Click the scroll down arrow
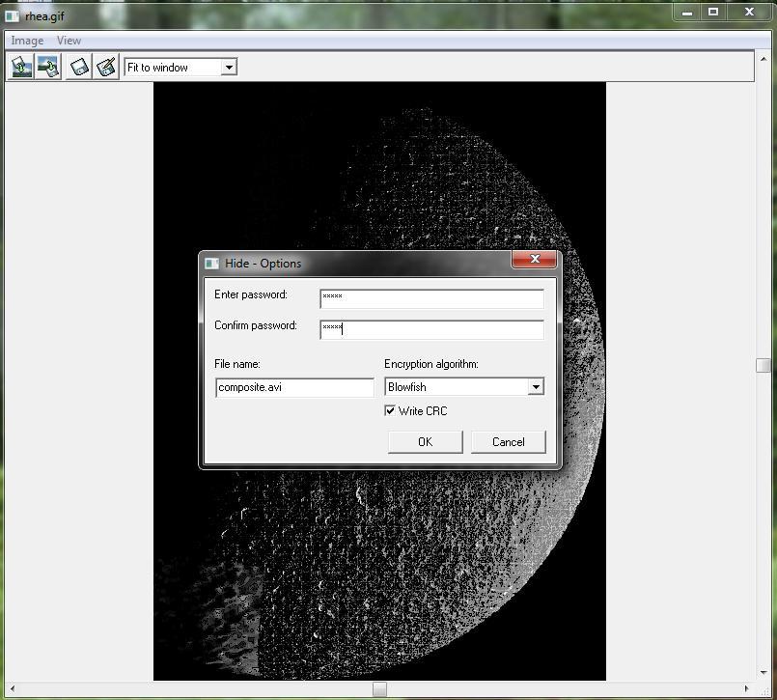777x700 pixels. coord(763,673)
